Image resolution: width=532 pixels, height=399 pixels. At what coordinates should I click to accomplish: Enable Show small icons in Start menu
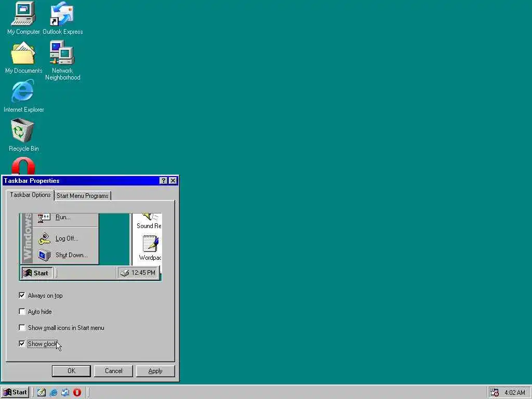22,328
